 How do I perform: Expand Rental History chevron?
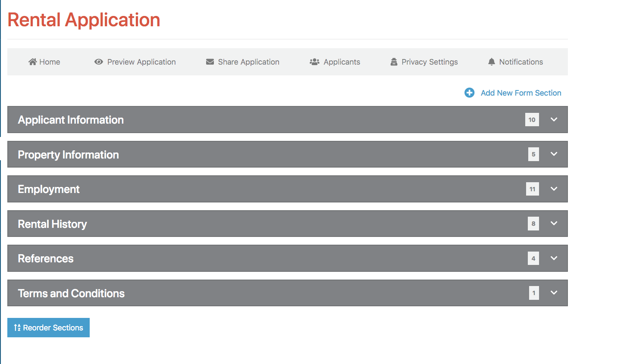point(554,223)
